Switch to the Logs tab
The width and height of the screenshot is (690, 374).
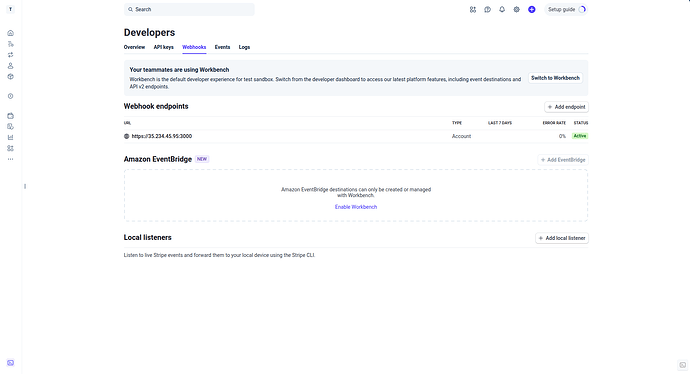(244, 47)
